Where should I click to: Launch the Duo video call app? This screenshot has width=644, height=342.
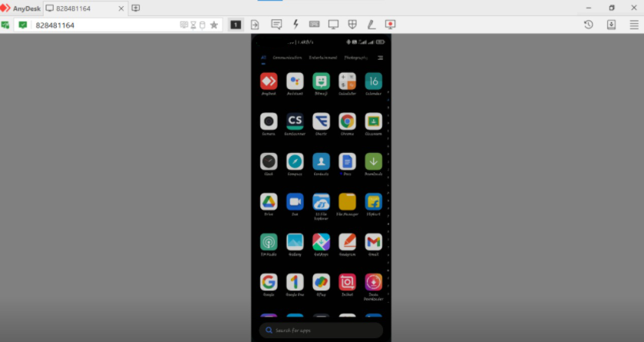coord(295,202)
